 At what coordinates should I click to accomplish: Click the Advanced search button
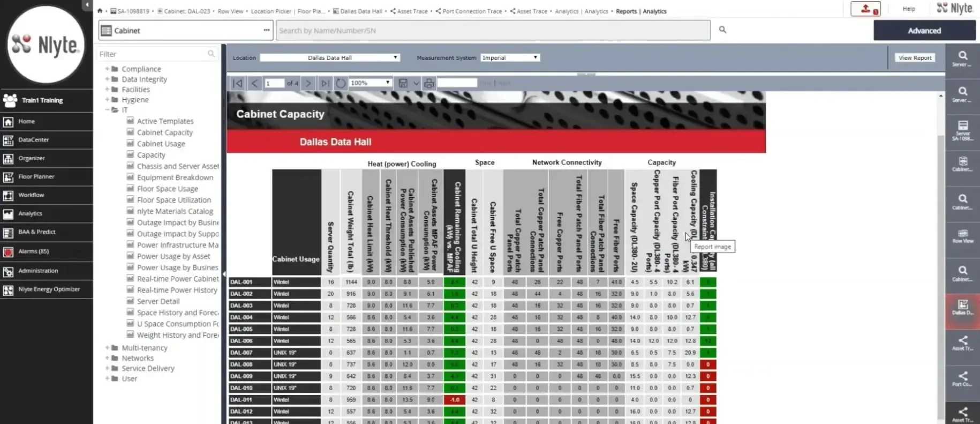coord(924,31)
